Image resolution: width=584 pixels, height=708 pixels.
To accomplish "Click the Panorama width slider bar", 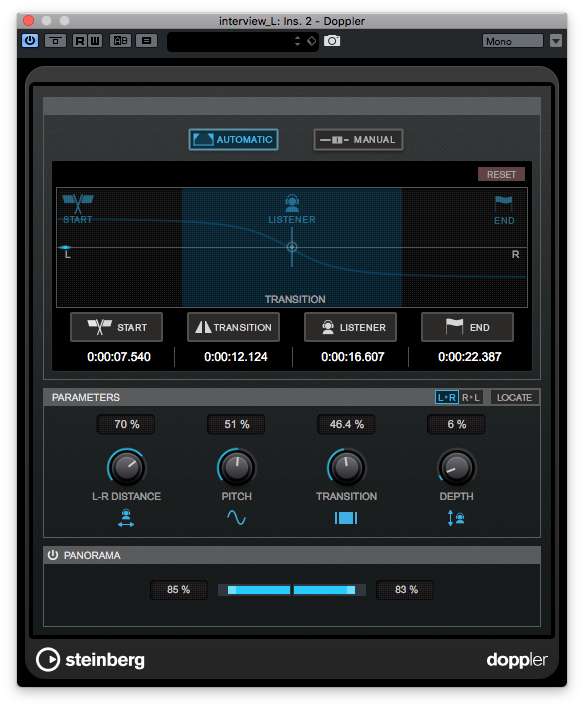I will tap(292, 590).
